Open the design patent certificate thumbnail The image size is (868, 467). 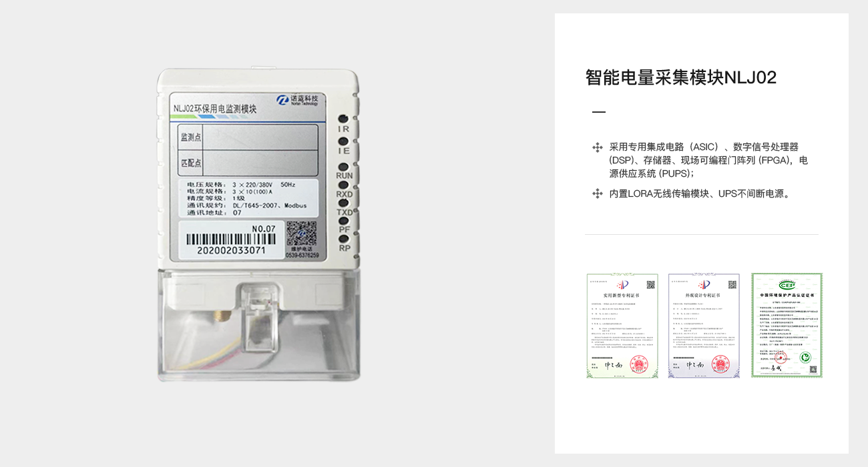[704, 326]
